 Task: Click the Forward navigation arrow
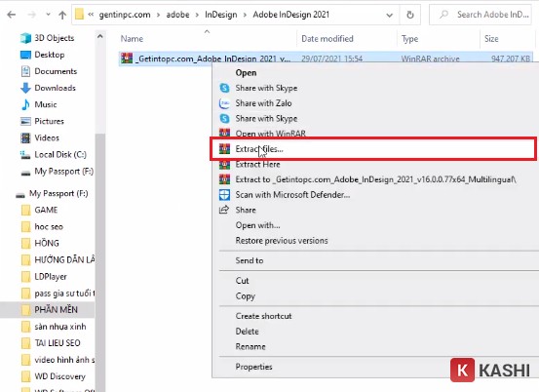(31, 15)
